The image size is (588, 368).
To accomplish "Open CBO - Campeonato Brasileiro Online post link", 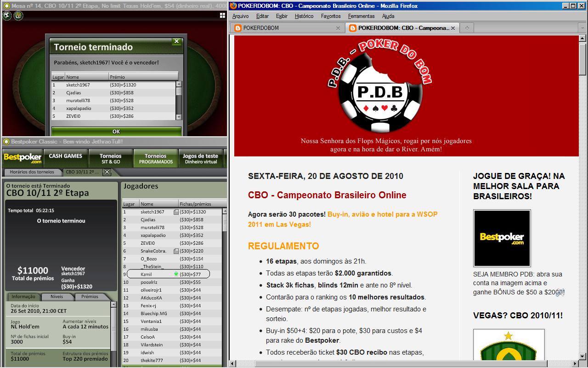I will click(x=327, y=195).
